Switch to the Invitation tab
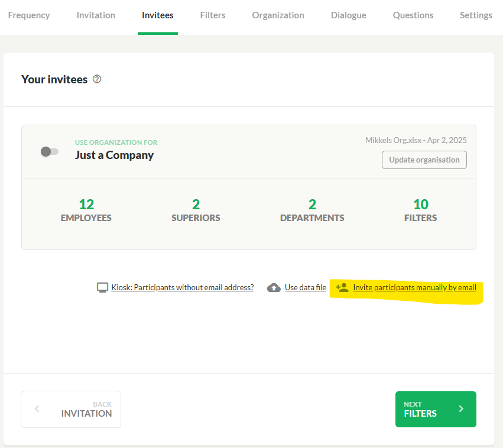The height and width of the screenshot is (448, 503). [x=96, y=15]
